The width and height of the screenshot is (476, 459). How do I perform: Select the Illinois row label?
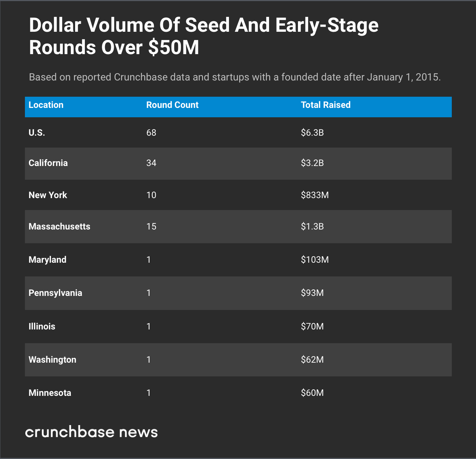pos(42,327)
